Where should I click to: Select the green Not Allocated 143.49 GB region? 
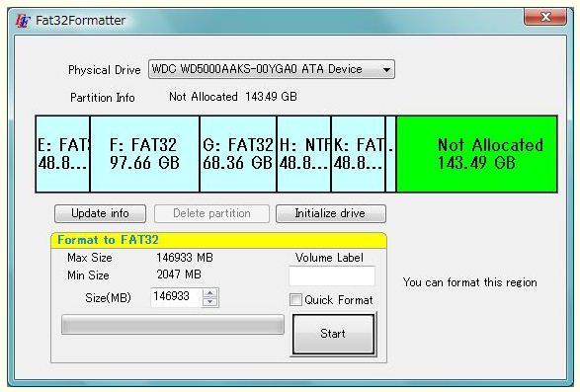(476, 154)
